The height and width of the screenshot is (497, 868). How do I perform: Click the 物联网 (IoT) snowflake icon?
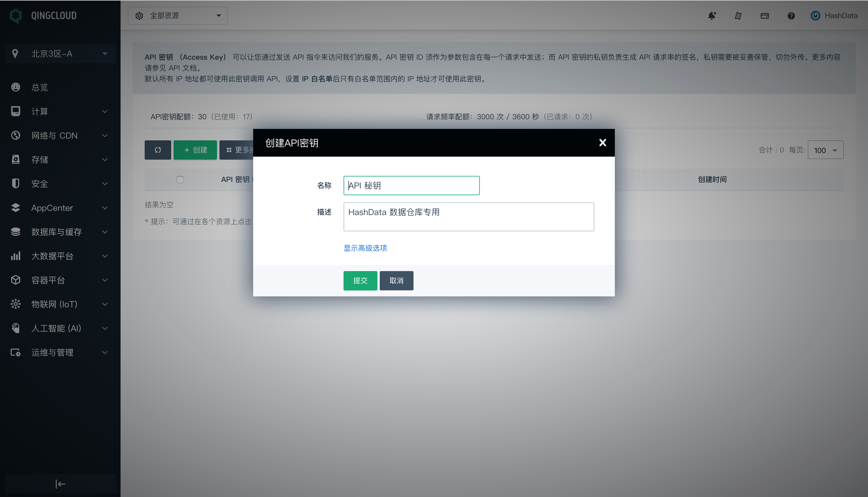coord(16,304)
